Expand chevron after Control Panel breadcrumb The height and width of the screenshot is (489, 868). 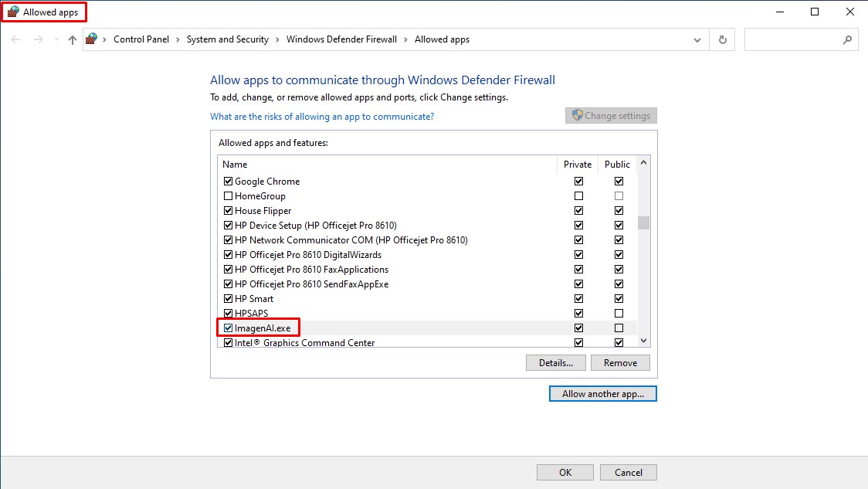tap(178, 40)
